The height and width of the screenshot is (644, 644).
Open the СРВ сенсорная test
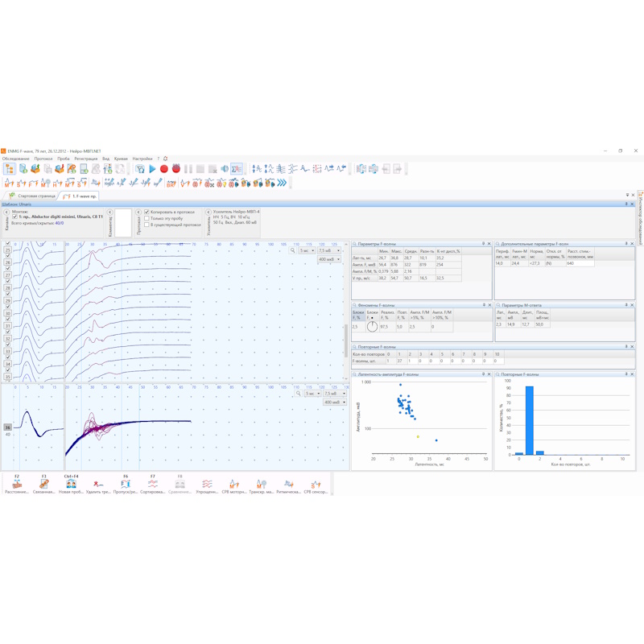[316, 484]
